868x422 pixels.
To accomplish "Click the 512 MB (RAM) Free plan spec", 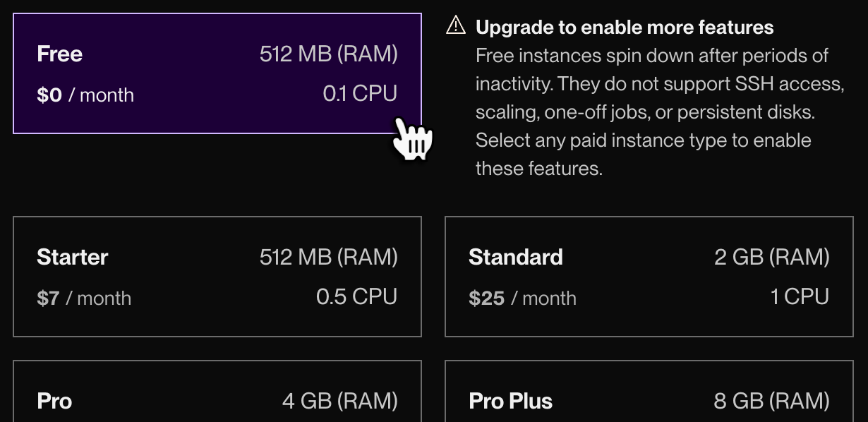I will [x=328, y=54].
